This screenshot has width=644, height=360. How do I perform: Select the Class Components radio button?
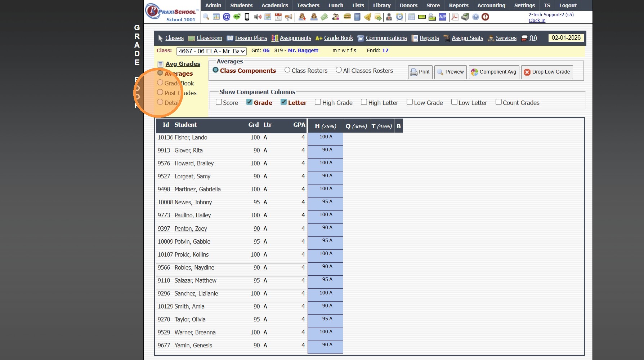point(215,70)
